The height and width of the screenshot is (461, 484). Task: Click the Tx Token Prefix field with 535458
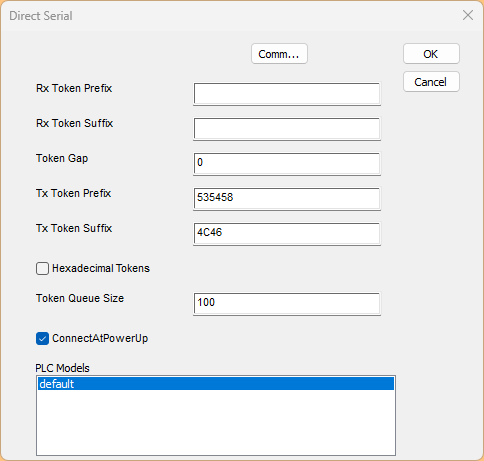(x=287, y=199)
